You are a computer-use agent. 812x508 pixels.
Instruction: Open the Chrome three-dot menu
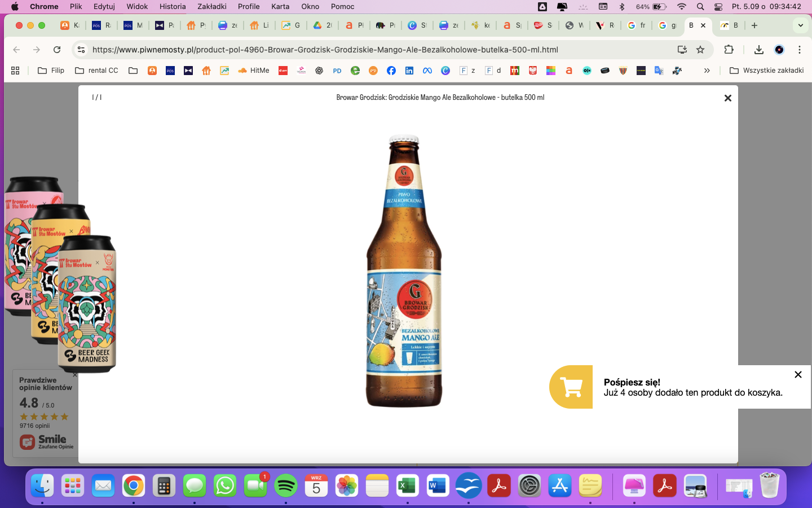tap(799, 50)
